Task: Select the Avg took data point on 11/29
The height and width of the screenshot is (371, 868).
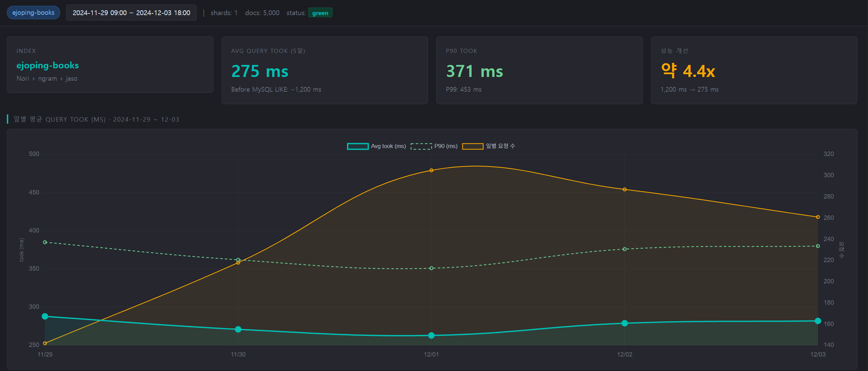Action: (45, 316)
